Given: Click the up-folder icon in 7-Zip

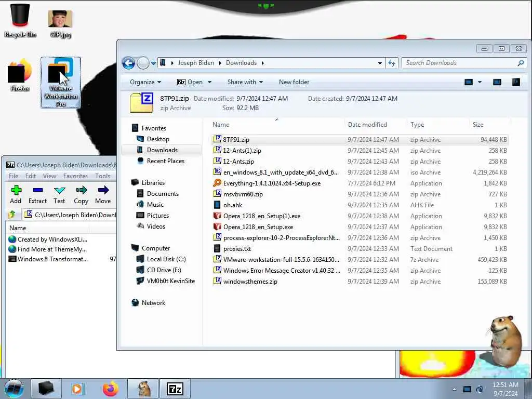Looking at the screenshot, I should 12,215.
